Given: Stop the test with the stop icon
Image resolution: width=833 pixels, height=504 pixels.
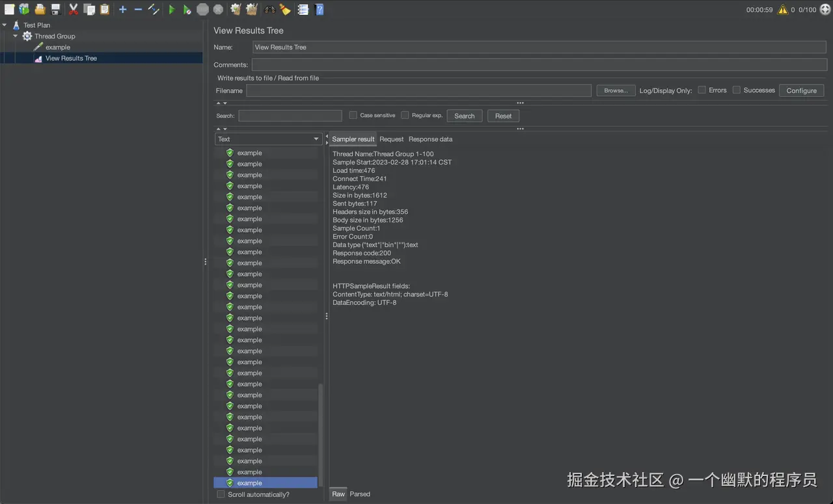Looking at the screenshot, I should pos(202,9).
